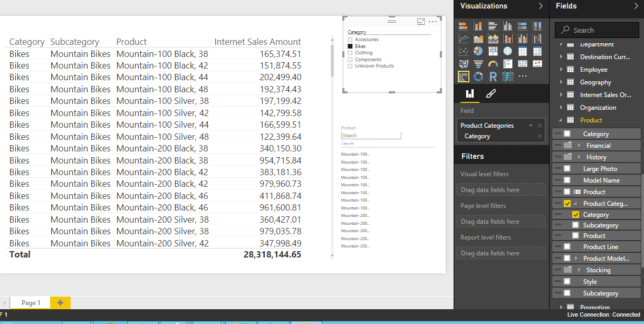Expand the Internet Sales Or... table
The height and width of the screenshot is (324, 644).
click(561, 95)
